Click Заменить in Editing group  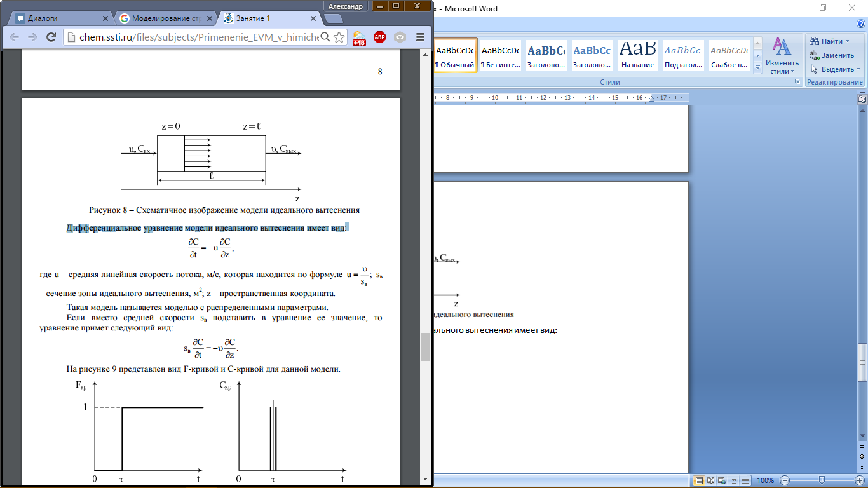(x=832, y=55)
